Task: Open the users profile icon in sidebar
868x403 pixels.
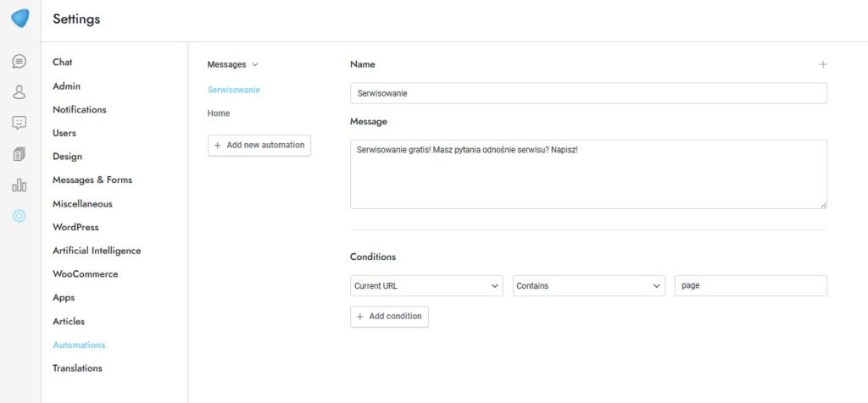Action: pyautogui.click(x=19, y=92)
